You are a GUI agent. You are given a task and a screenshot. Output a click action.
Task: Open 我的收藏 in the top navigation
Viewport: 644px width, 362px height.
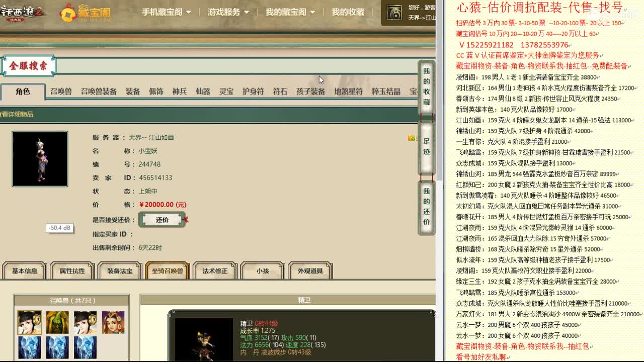click(x=348, y=12)
